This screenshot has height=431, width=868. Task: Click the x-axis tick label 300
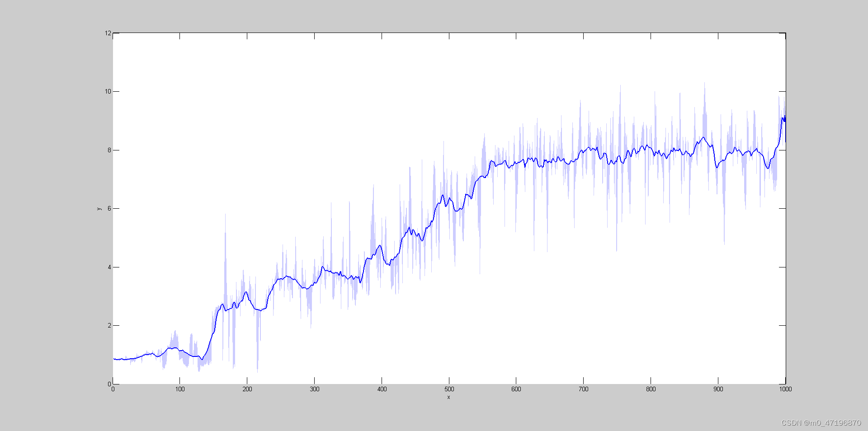click(315, 389)
